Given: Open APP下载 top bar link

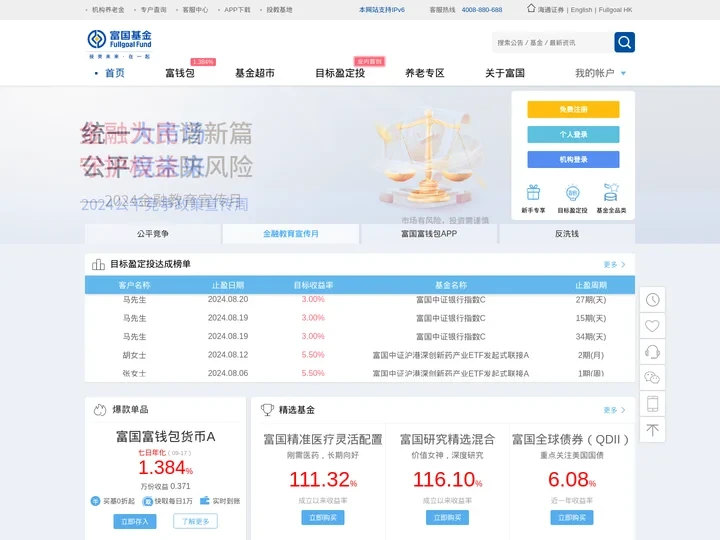Looking at the screenshot, I should coord(237,10).
